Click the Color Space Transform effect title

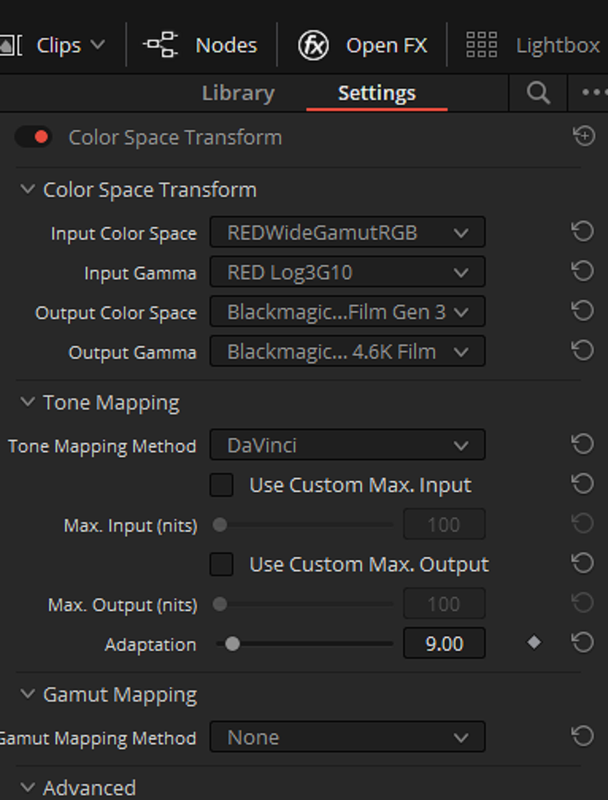click(175, 137)
